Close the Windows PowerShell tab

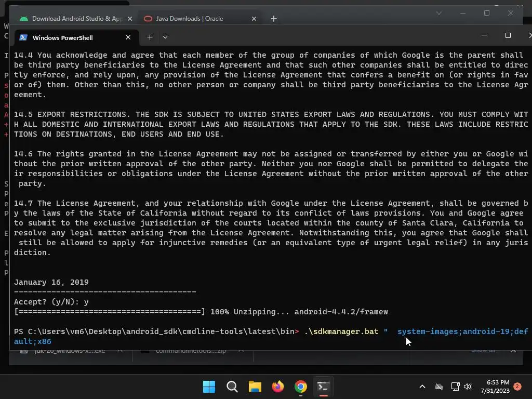pos(128,37)
